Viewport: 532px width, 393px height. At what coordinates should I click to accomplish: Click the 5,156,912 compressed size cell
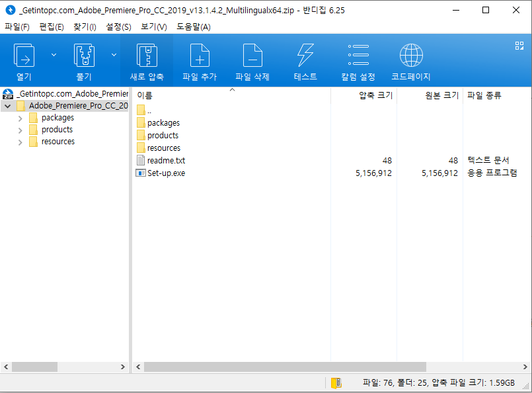tap(373, 173)
